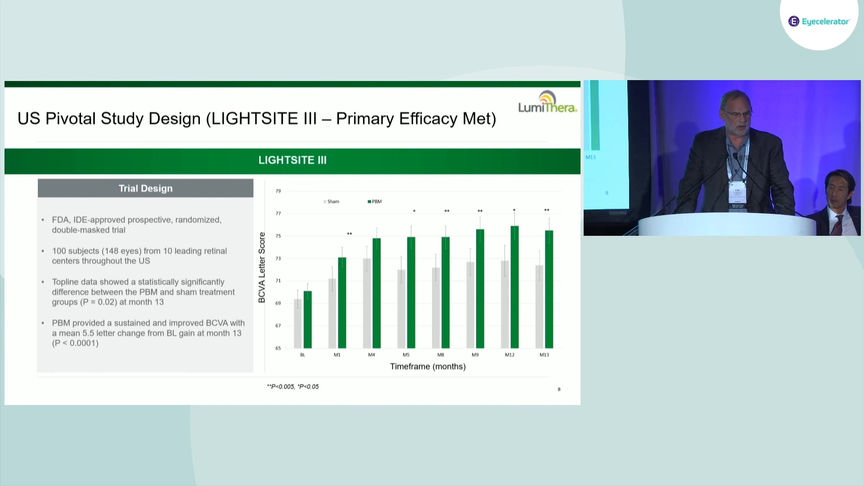Click the 'Trial Design' header
864x486 pixels.
[145, 188]
